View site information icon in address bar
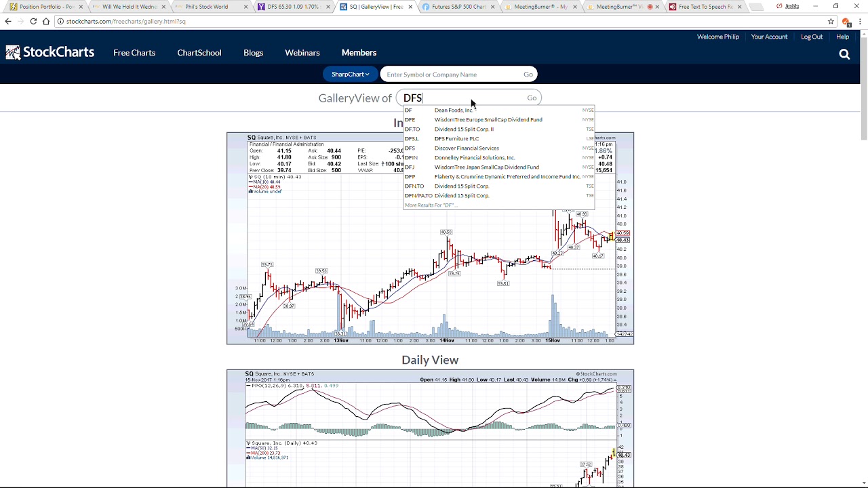 tap(60, 21)
